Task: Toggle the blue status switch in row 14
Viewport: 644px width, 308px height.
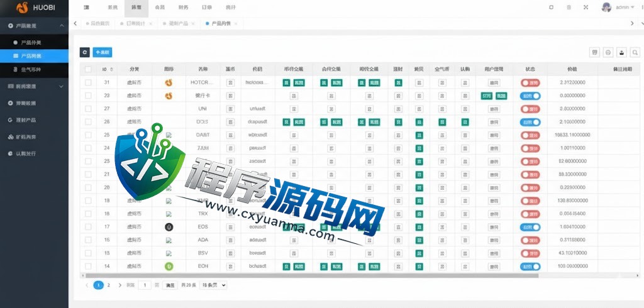Action: pos(530,267)
